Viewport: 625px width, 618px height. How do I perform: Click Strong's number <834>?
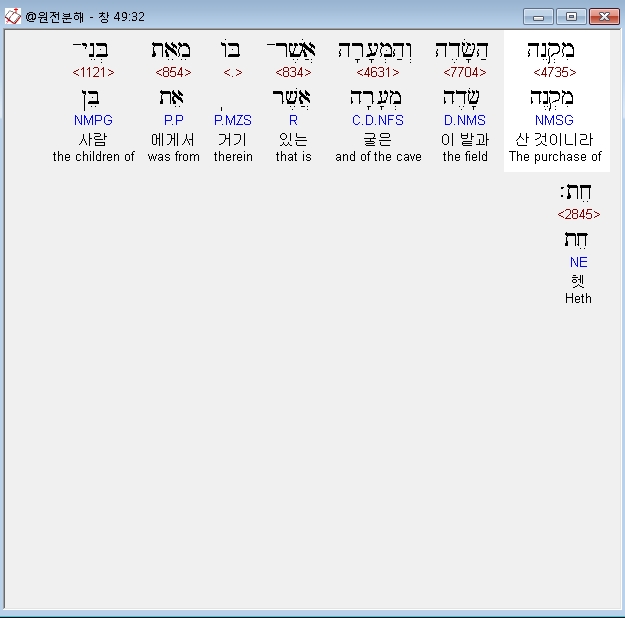[x=293, y=72]
